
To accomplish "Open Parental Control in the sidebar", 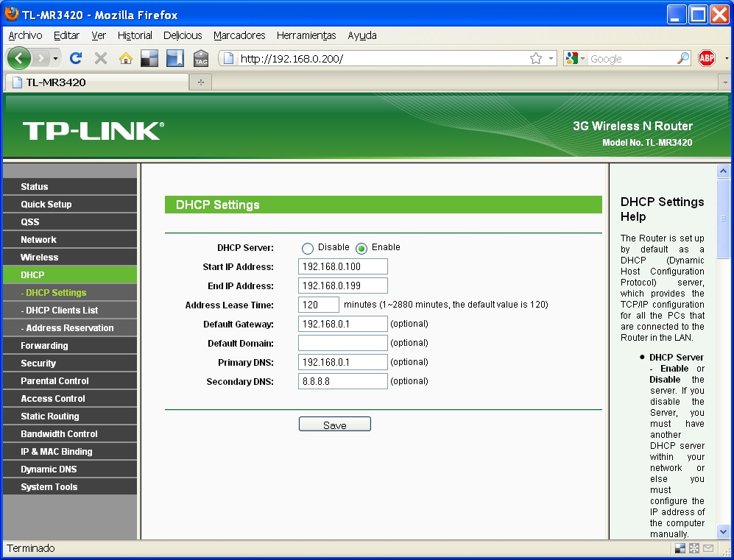I will [x=70, y=381].
